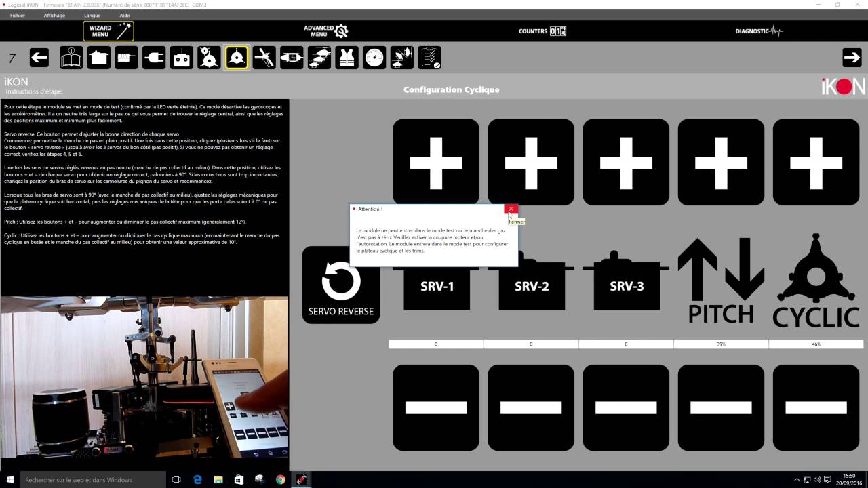868x488 pixels.
Task: Click the Windows taskbar search box
Action: point(93,479)
